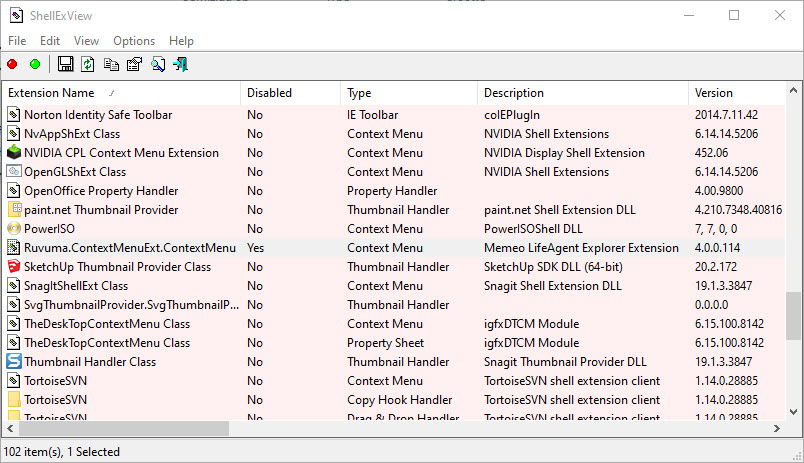
Task: Select the Ruvuma.ContextMenuExt.ContextMenu entry
Action: coord(130,248)
